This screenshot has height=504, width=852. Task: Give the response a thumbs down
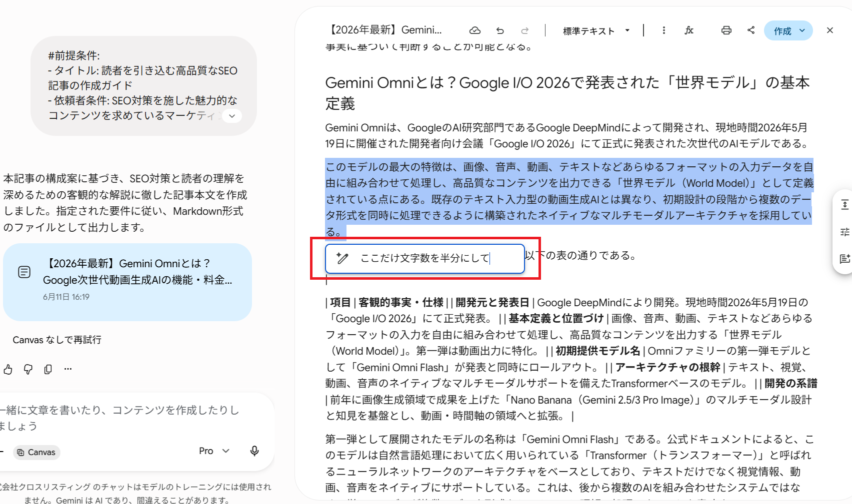coord(28,369)
